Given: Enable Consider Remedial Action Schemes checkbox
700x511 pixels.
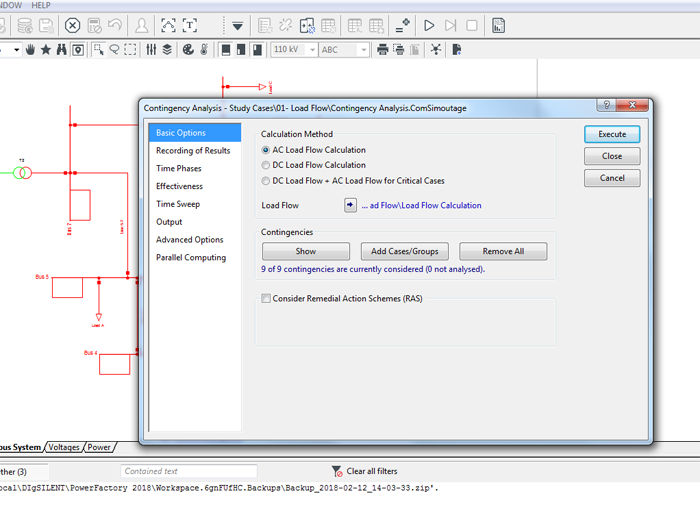Looking at the screenshot, I should [266, 299].
